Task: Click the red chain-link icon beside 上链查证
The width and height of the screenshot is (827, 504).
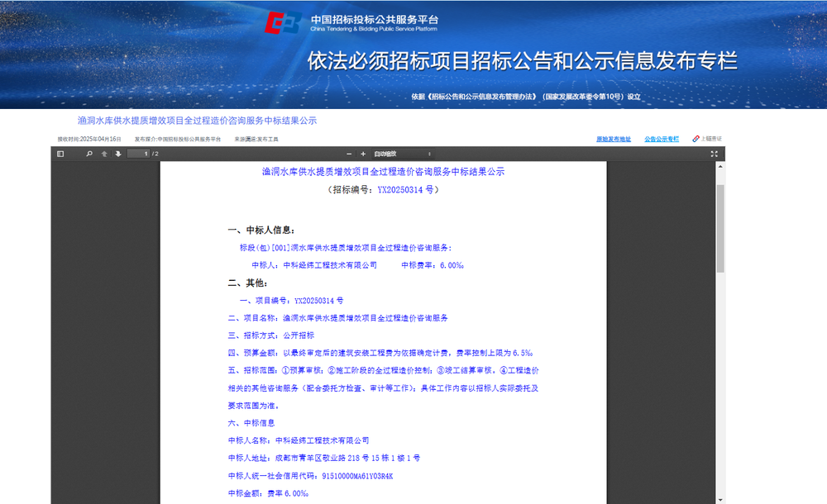Action: (x=695, y=138)
